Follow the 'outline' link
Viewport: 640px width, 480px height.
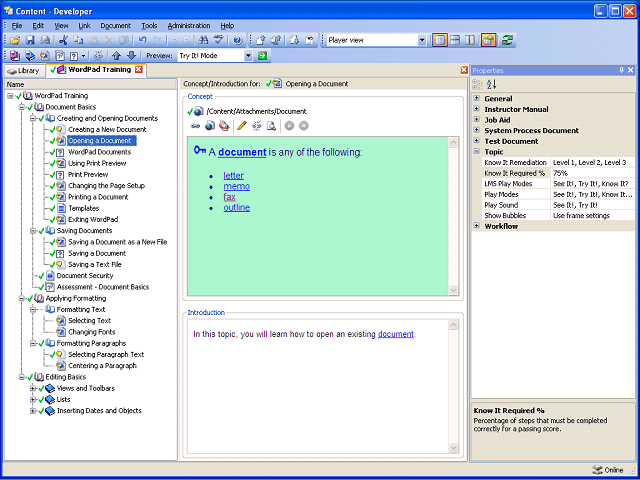tap(237, 208)
